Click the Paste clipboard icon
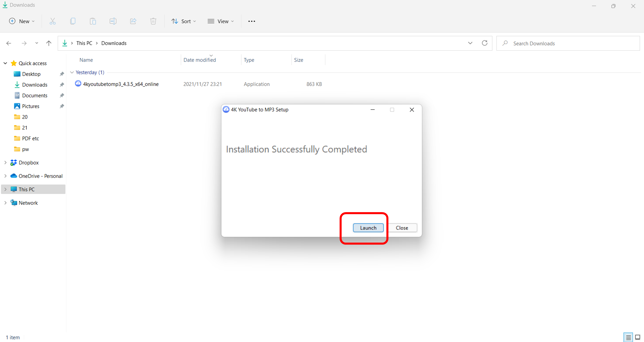The width and height of the screenshot is (644, 342). pos(93,21)
